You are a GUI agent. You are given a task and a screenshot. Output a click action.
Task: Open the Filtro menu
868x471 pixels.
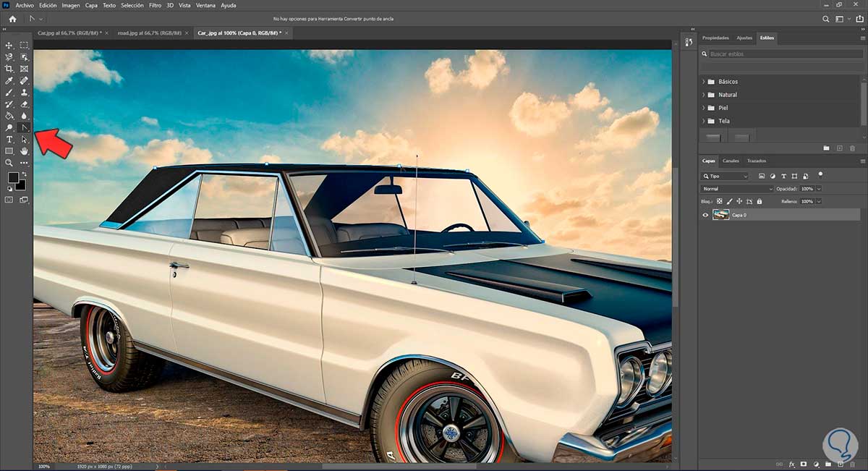pyautogui.click(x=155, y=5)
